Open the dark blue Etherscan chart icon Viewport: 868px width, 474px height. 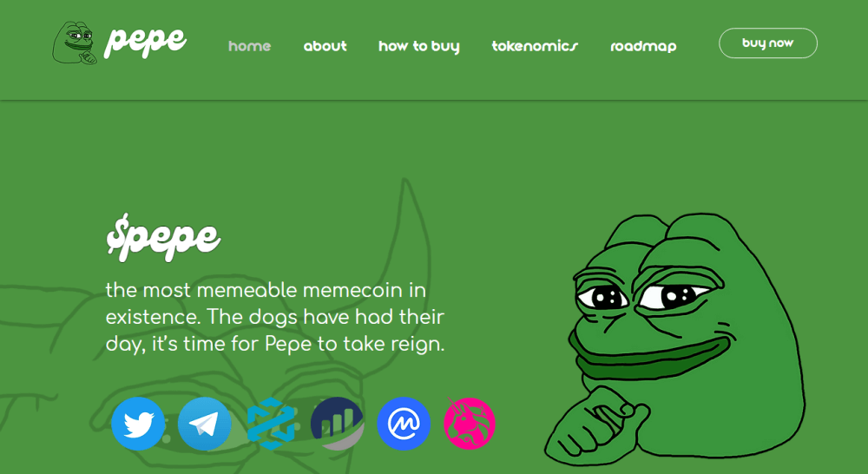pyautogui.click(x=337, y=424)
